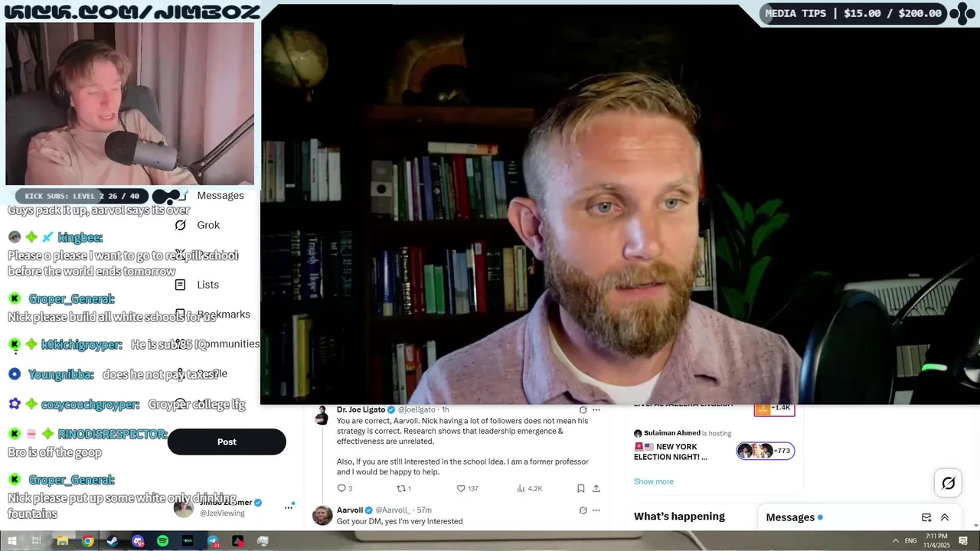980x551 pixels.
Task: Retweet Dr. Joe Ligato's post
Action: 403,488
